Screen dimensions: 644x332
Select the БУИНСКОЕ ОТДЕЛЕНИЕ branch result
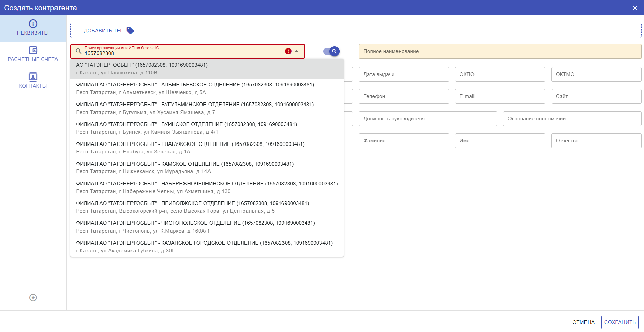click(207, 128)
